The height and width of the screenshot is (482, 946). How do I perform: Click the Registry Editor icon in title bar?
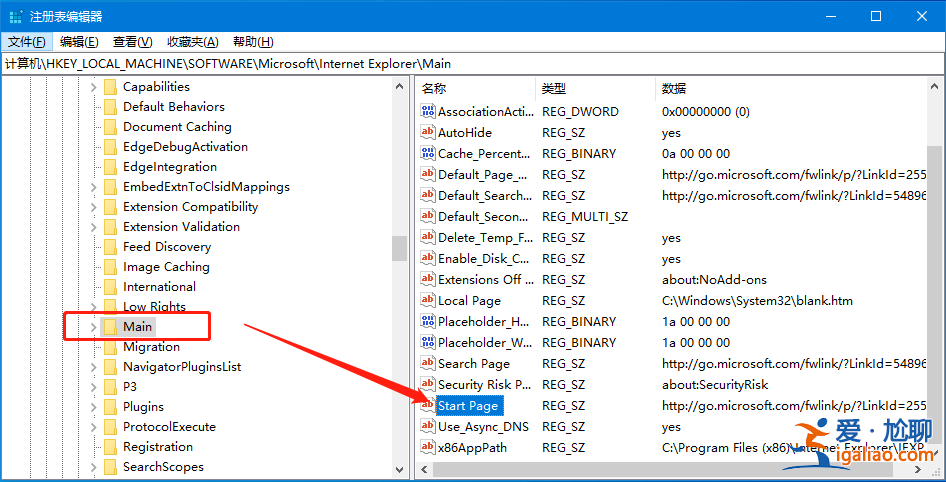tap(16, 16)
